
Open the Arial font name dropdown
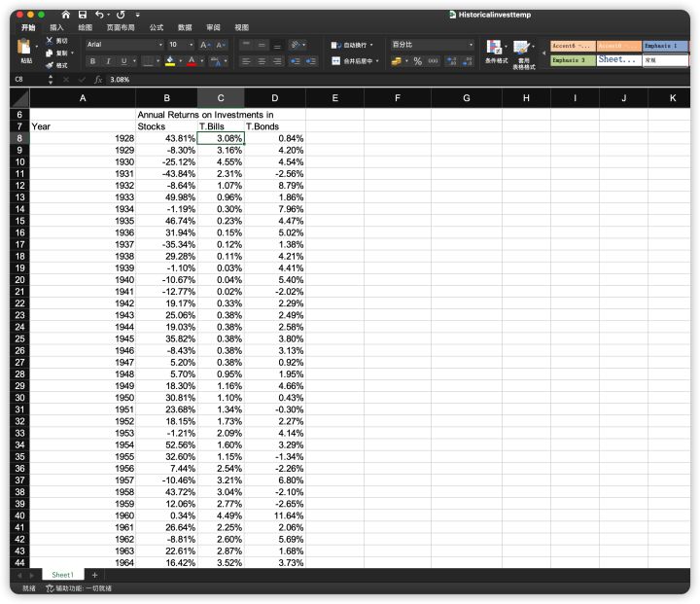pos(160,45)
